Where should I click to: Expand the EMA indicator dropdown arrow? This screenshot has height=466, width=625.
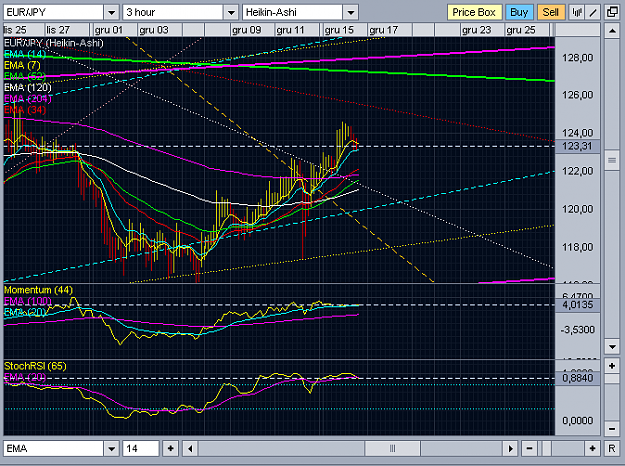click(x=112, y=449)
